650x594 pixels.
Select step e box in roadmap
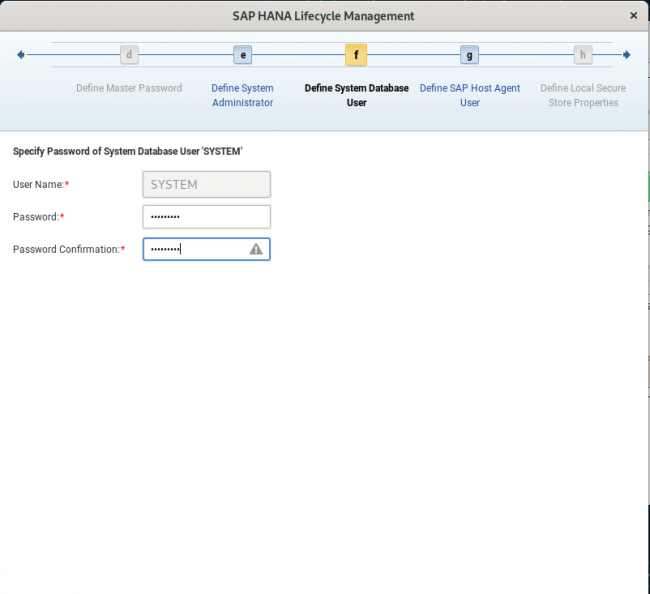coord(243,55)
